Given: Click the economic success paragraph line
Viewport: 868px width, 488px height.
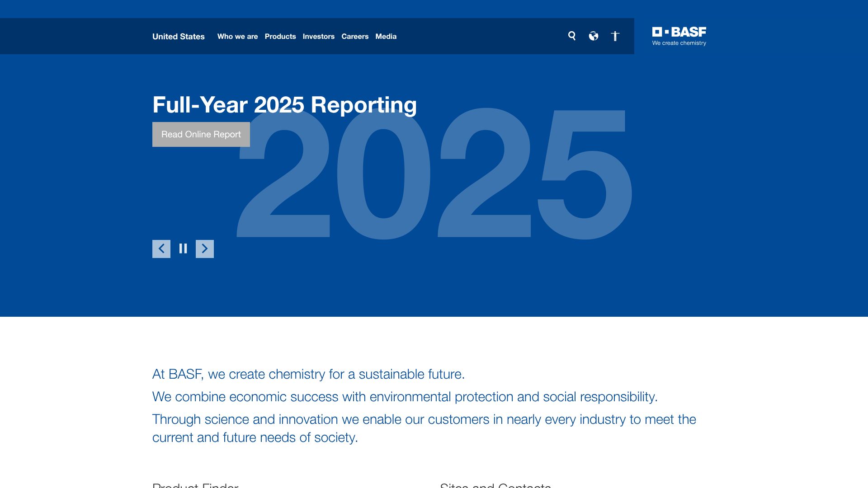Looking at the screenshot, I should [x=405, y=397].
